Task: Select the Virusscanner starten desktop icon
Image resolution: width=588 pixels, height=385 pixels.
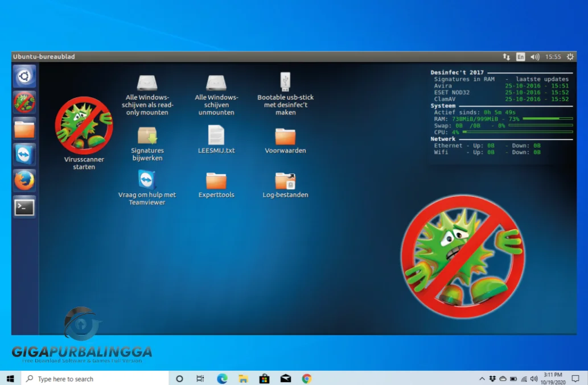Action: (84, 133)
